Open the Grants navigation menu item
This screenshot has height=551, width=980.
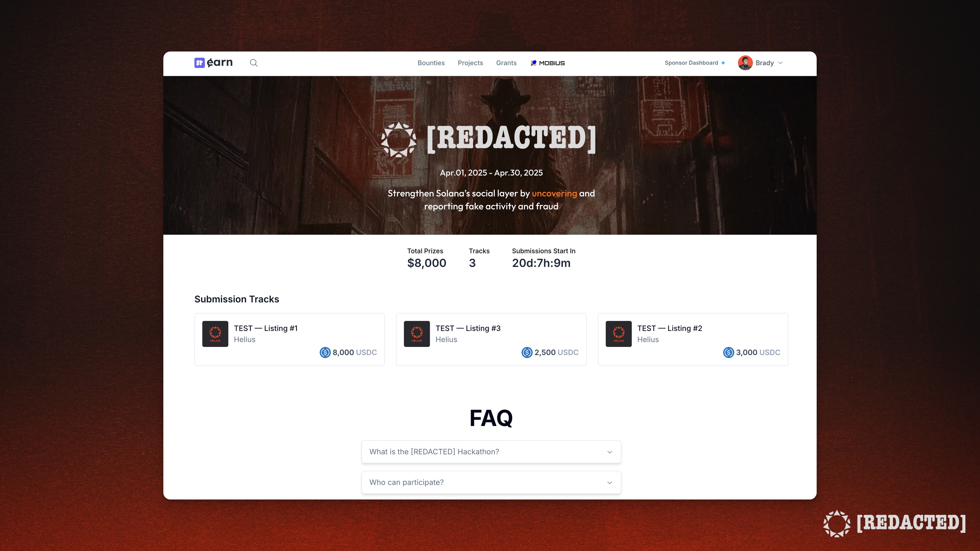click(506, 62)
